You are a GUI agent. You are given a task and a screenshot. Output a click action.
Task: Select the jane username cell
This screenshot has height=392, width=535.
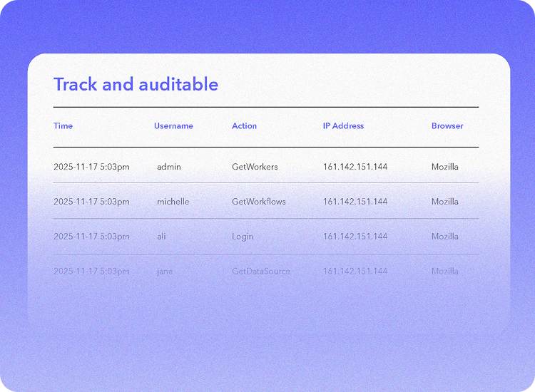point(165,272)
